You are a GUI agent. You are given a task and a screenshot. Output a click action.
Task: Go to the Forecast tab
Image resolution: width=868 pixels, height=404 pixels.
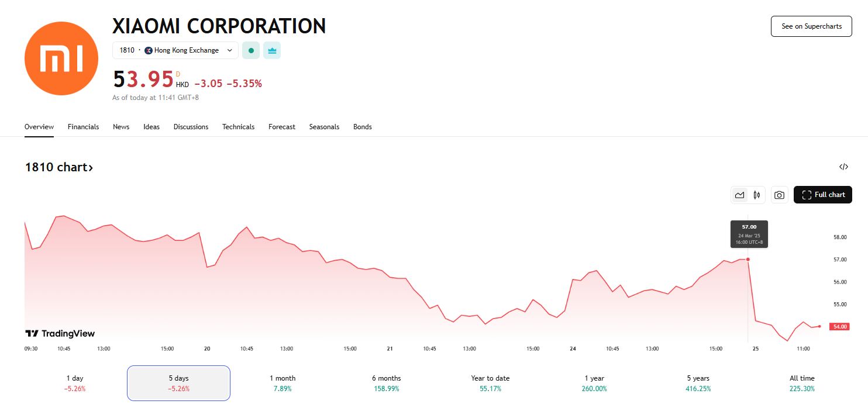tap(282, 127)
